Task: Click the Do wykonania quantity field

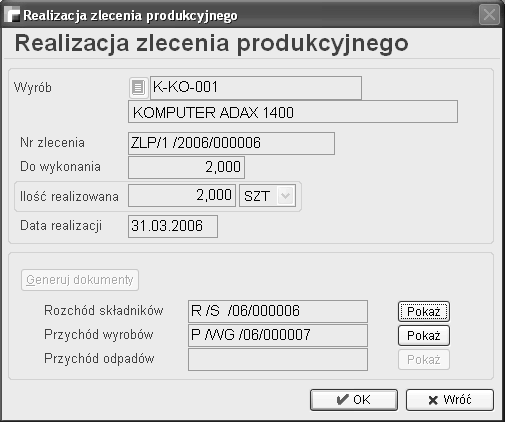Action: pyautogui.click(x=186, y=167)
